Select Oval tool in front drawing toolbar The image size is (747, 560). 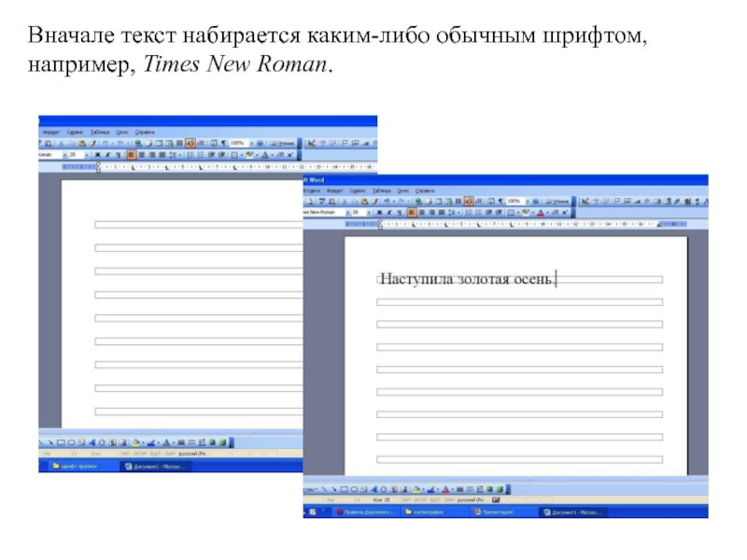[x=354, y=489]
